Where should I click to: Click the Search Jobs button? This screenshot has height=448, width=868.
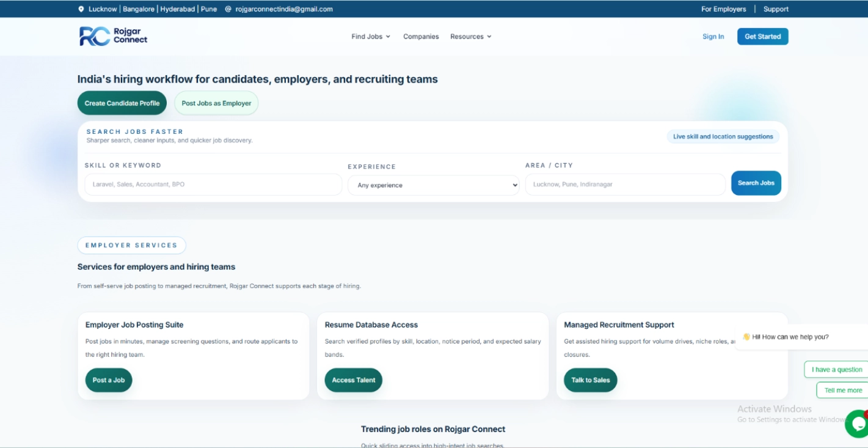(x=756, y=183)
